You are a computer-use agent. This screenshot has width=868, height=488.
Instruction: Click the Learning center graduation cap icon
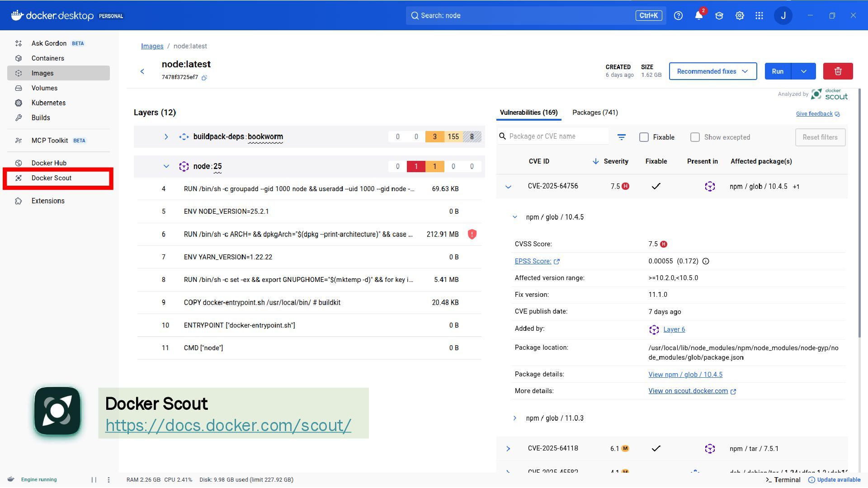(719, 15)
